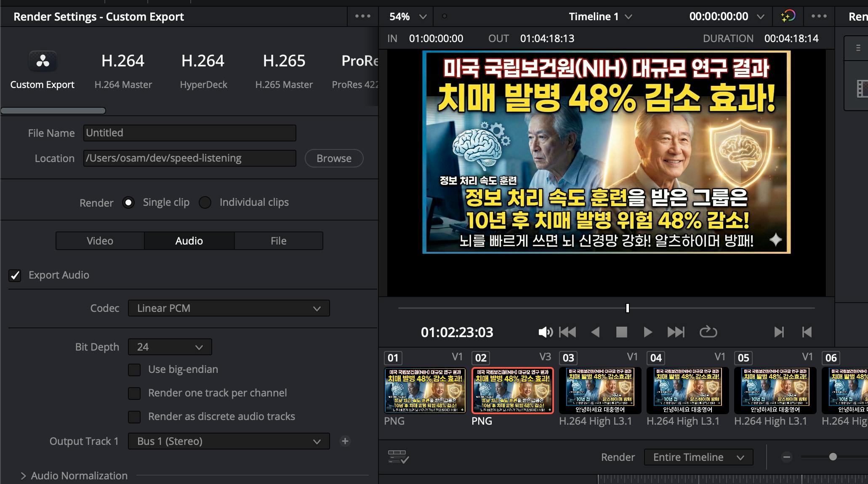
Task: Skip to the last frame icon
Action: pos(676,332)
